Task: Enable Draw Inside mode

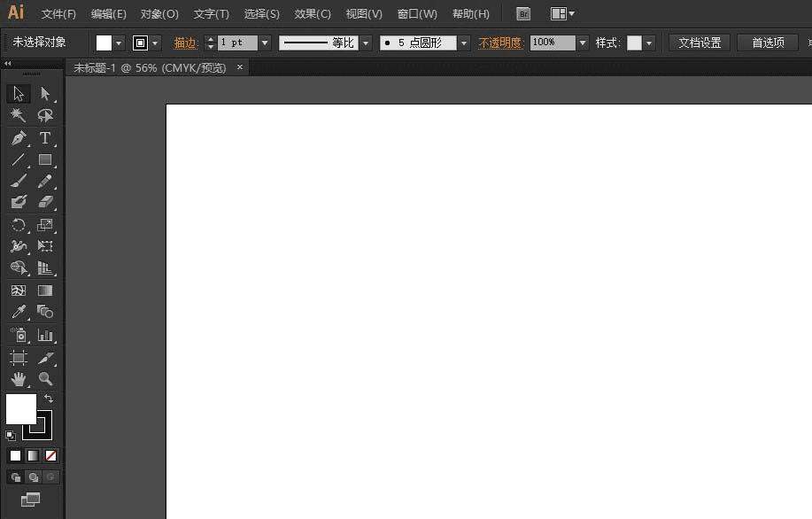Action: [50, 477]
